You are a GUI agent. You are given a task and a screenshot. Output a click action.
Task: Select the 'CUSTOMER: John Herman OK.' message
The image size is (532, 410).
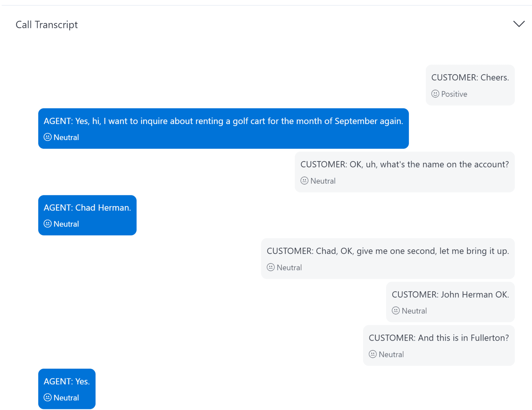pyautogui.click(x=450, y=295)
